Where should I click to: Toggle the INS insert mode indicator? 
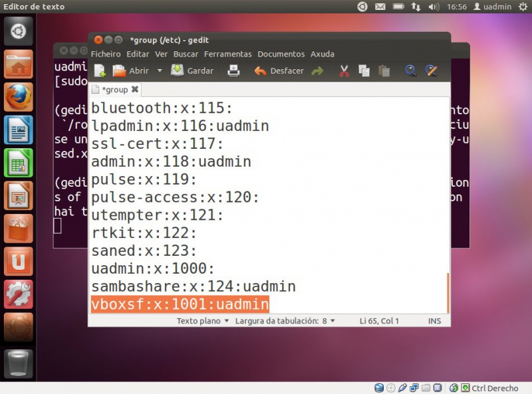pos(434,321)
